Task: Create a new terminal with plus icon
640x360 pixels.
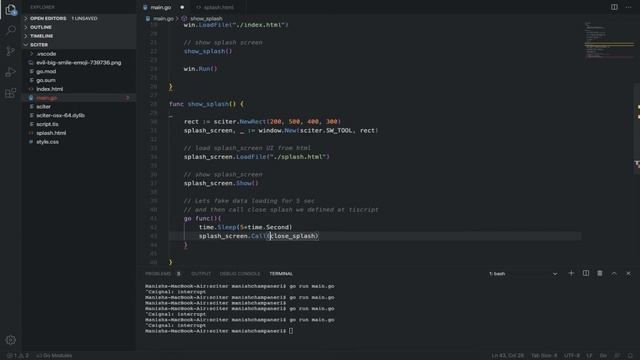Action: [571, 273]
